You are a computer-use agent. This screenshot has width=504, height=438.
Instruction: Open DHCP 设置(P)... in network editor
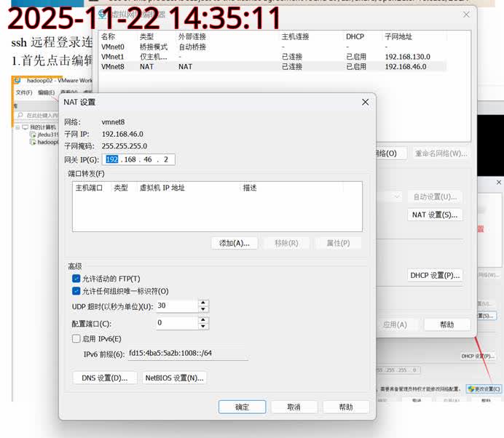[x=435, y=275]
